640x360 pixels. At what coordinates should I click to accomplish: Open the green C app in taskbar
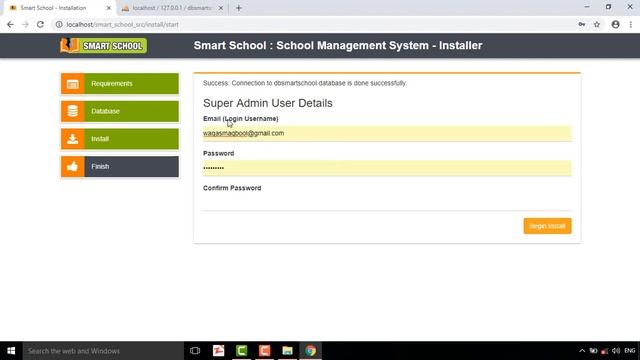[242, 351]
